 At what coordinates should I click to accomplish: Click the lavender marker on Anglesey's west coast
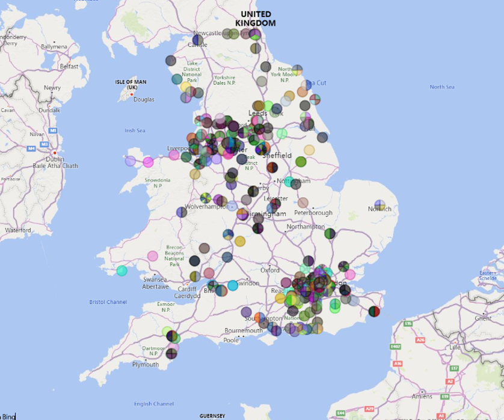click(x=131, y=160)
